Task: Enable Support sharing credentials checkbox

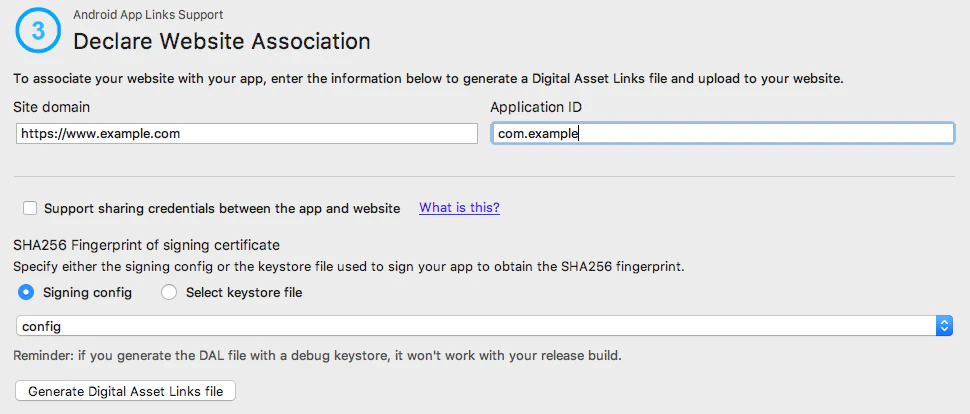Action: 30,208
